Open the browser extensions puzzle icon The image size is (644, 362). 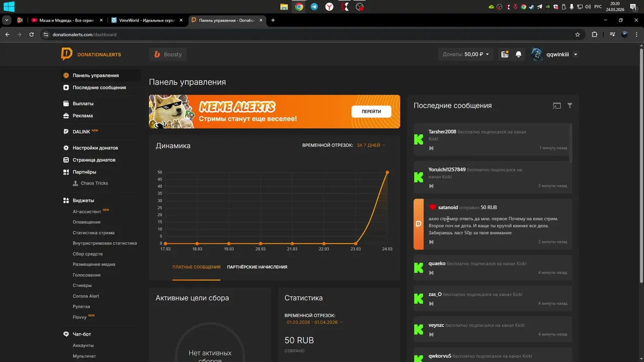[x=595, y=35]
